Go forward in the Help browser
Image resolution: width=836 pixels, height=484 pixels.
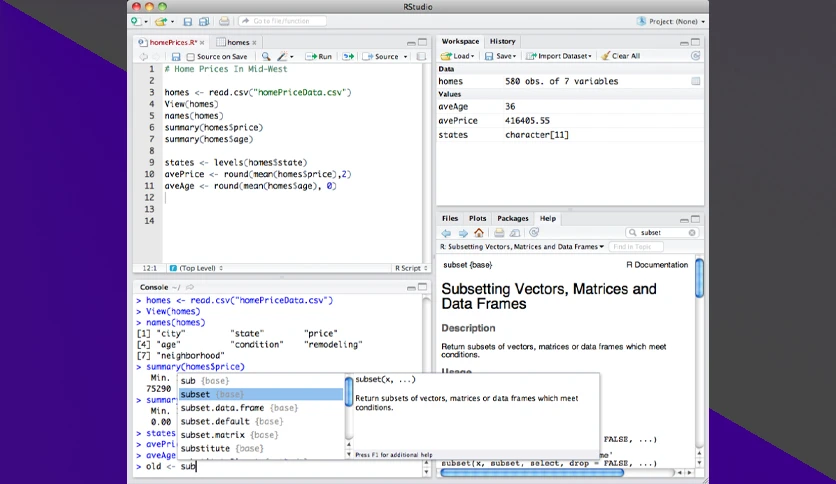click(x=463, y=233)
